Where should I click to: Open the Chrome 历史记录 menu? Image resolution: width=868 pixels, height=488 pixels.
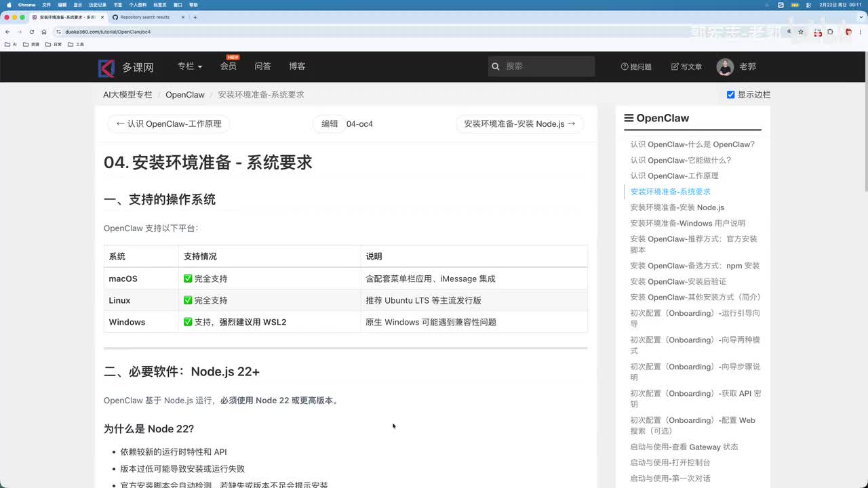click(97, 5)
